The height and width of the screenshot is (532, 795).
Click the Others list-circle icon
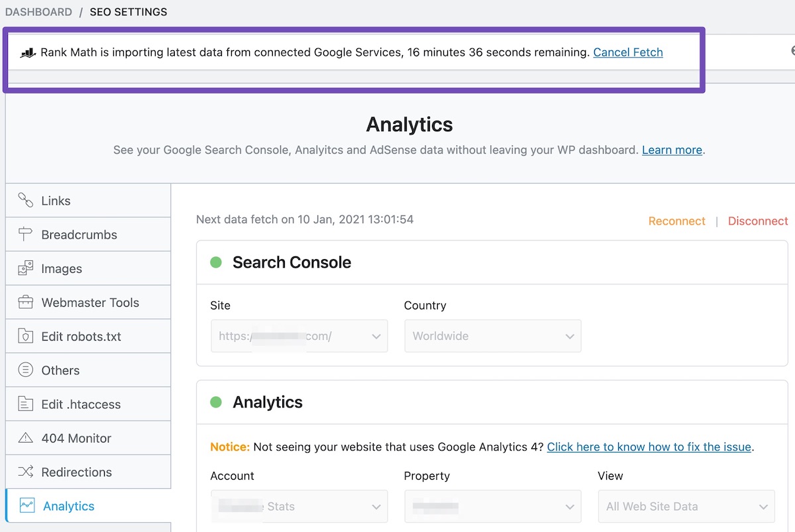tap(25, 370)
